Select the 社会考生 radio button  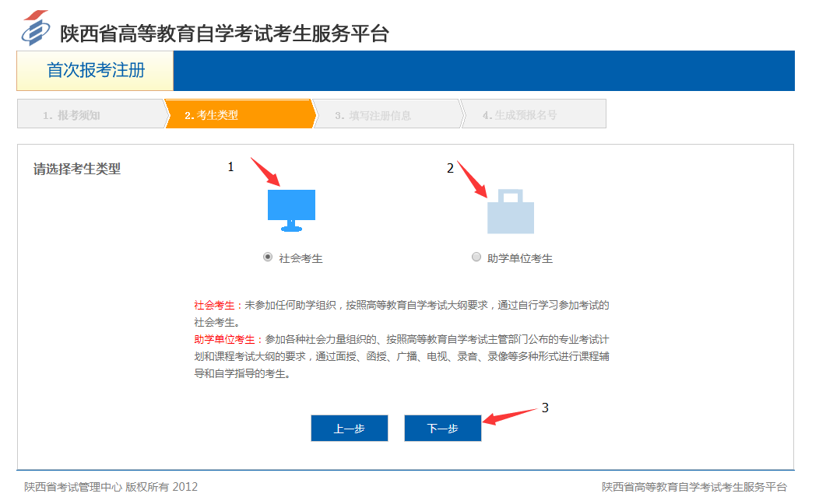coord(268,257)
